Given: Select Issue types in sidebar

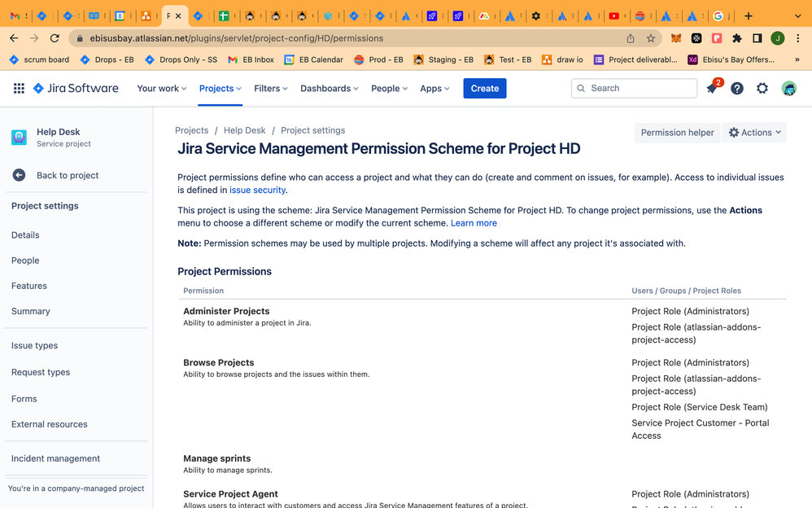Looking at the screenshot, I should (34, 346).
